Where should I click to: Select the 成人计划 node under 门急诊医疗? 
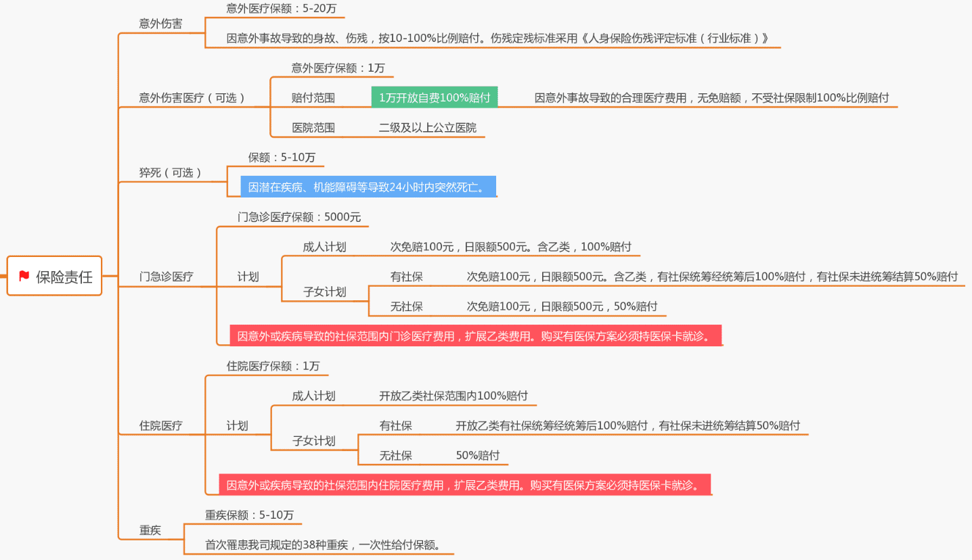[326, 247]
